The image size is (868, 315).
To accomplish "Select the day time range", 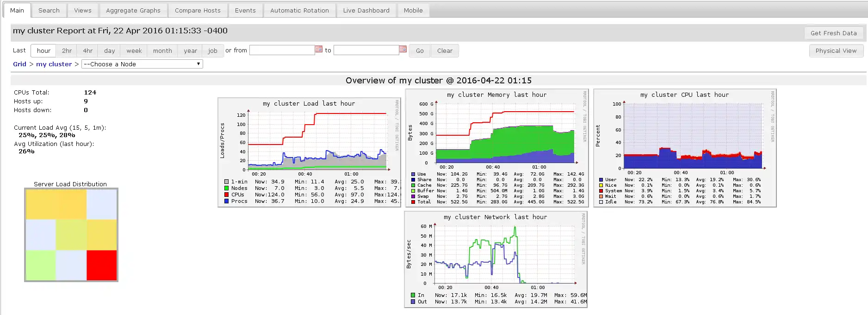I will point(110,50).
